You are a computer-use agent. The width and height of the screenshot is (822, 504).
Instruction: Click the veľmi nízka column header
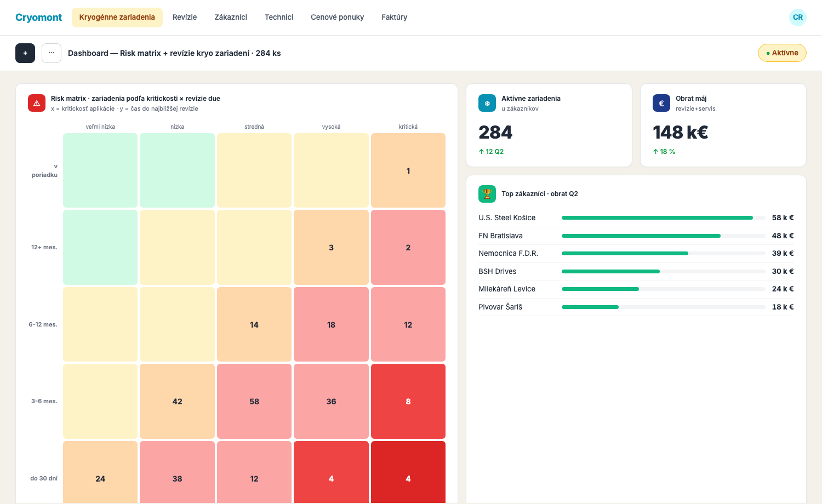pos(100,127)
